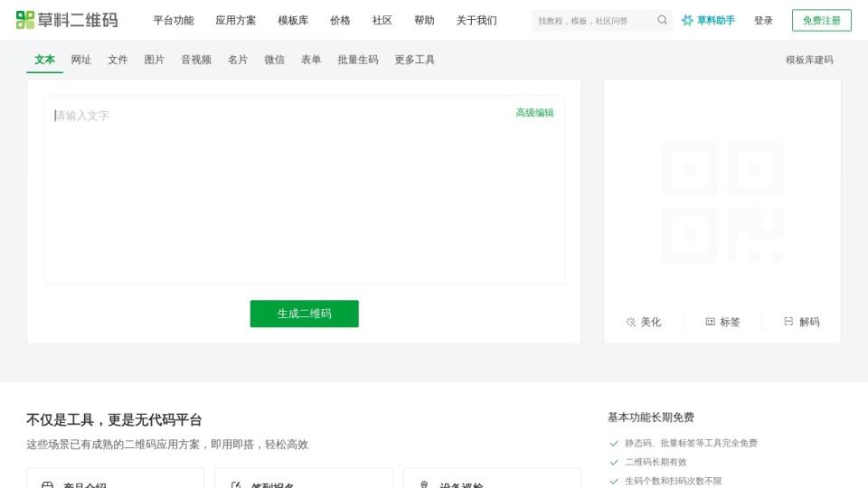Click the 登录 link
Screen dimensions: 868x488
pos(763,21)
